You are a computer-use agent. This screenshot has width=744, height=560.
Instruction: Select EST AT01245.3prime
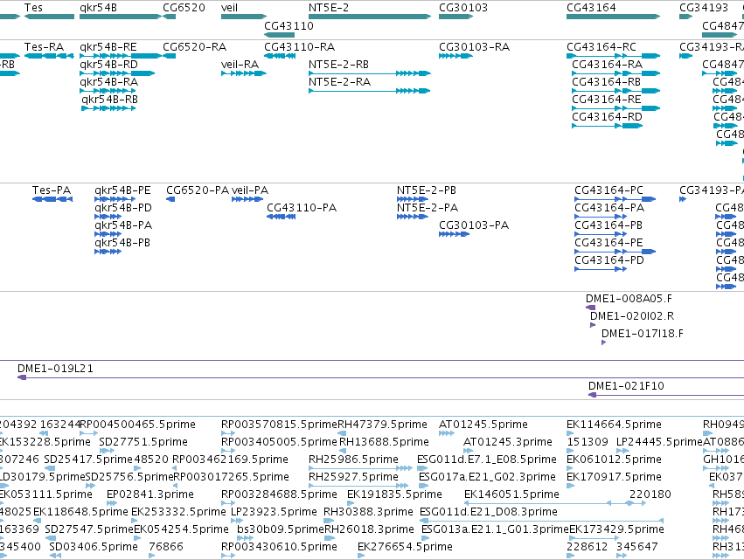click(x=469, y=451)
